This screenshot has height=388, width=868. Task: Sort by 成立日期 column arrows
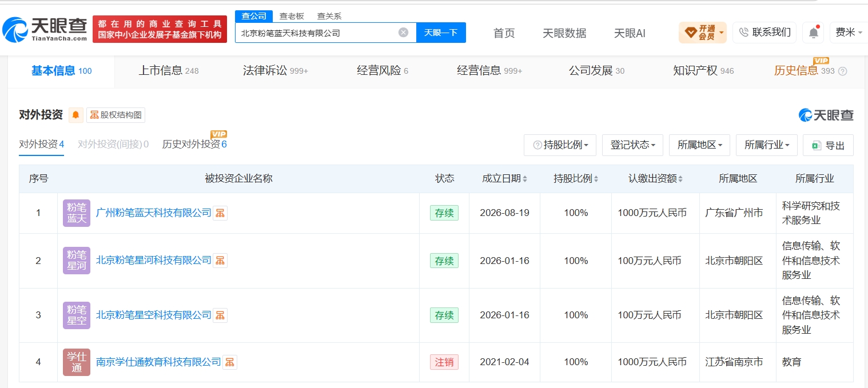click(x=525, y=179)
